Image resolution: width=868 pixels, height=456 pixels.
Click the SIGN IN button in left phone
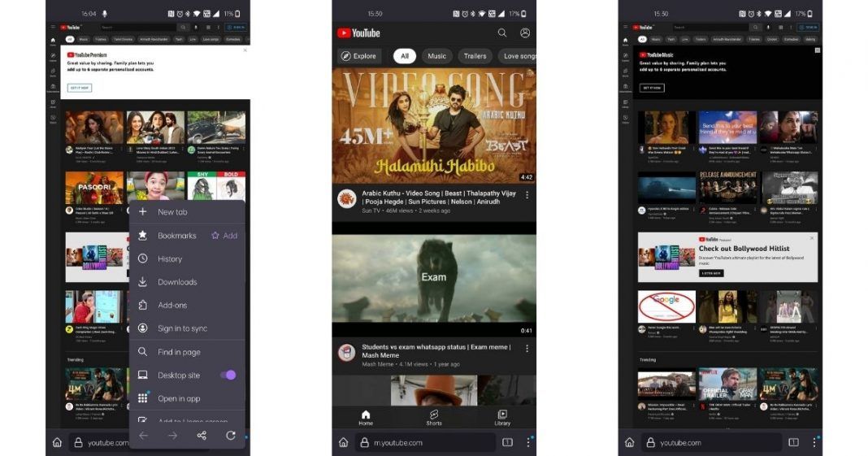(x=237, y=27)
